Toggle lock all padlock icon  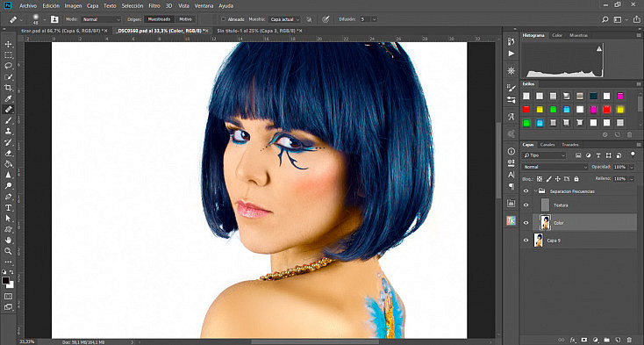coord(576,179)
